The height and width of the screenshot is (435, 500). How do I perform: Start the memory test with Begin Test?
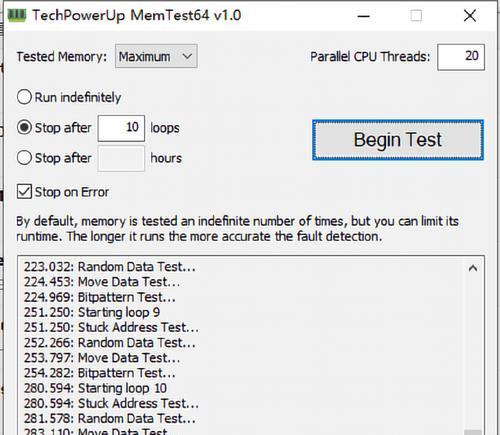398,140
